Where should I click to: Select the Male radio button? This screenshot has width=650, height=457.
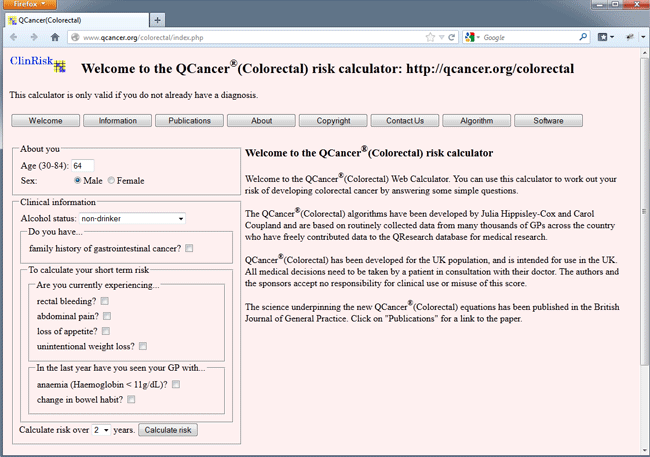[78, 180]
